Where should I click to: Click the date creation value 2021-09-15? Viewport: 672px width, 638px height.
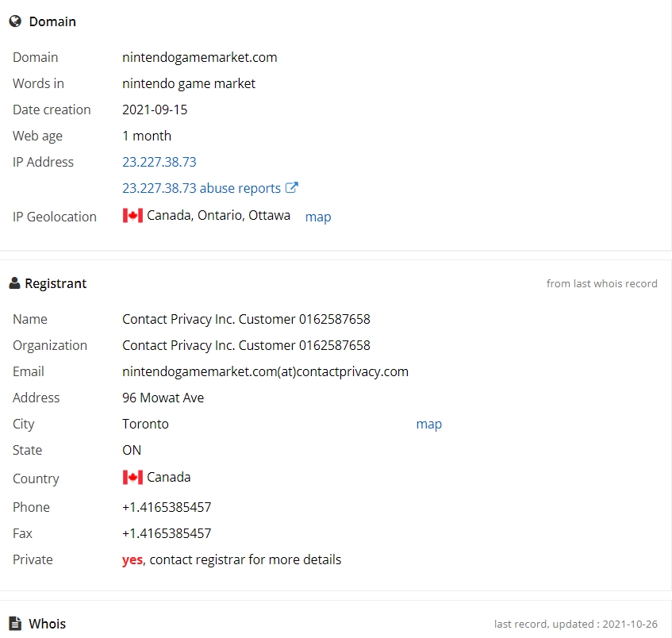[155, 110]
